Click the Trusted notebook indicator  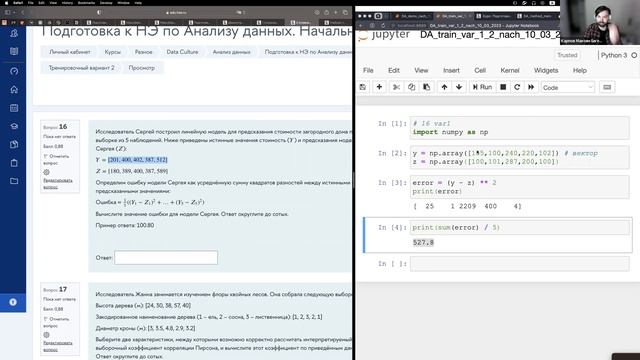point(567,55)
